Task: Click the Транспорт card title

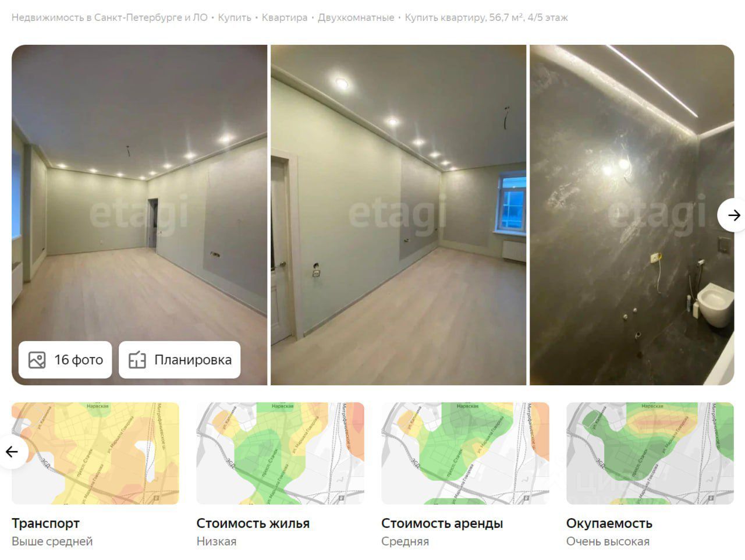Action: [x=45, y=523]
